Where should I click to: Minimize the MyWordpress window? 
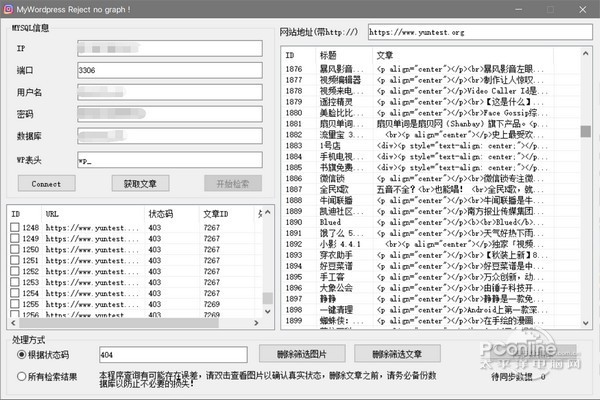518,9
